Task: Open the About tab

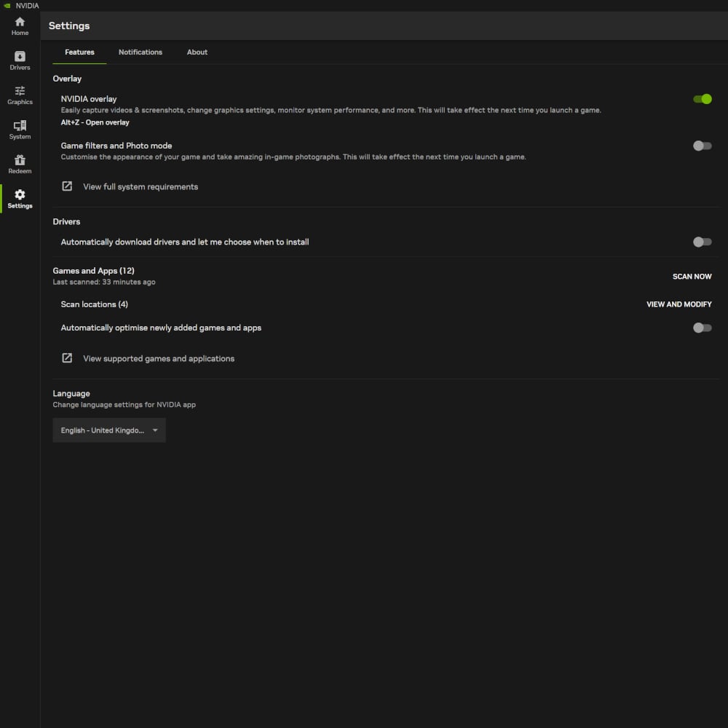Action: [x=197, y=52]
